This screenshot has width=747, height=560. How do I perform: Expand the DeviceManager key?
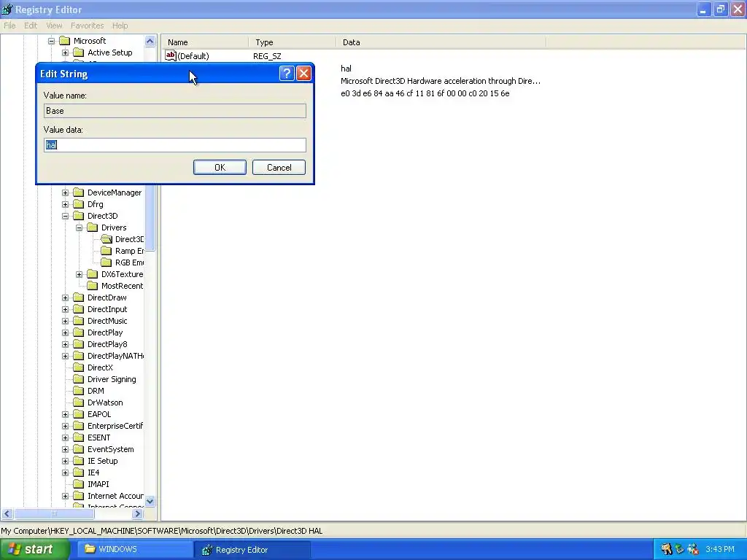click(65, 192)
